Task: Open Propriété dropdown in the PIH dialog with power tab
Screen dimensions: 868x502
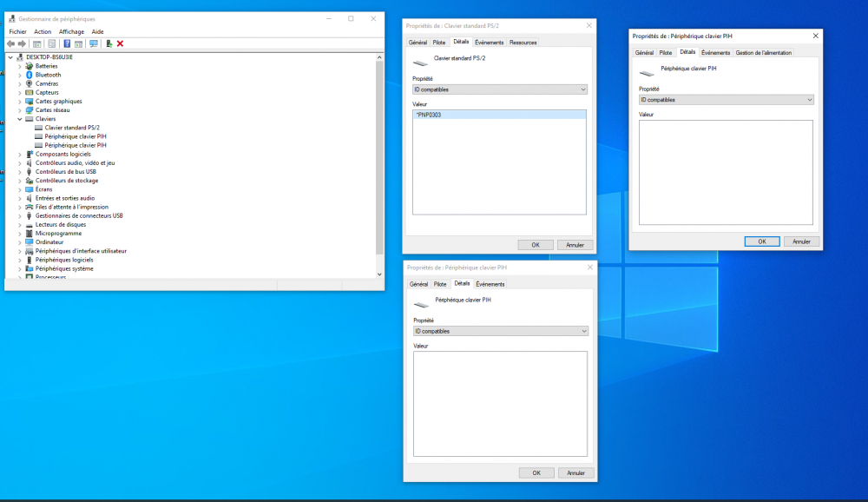Action: [x=726, y=100]
